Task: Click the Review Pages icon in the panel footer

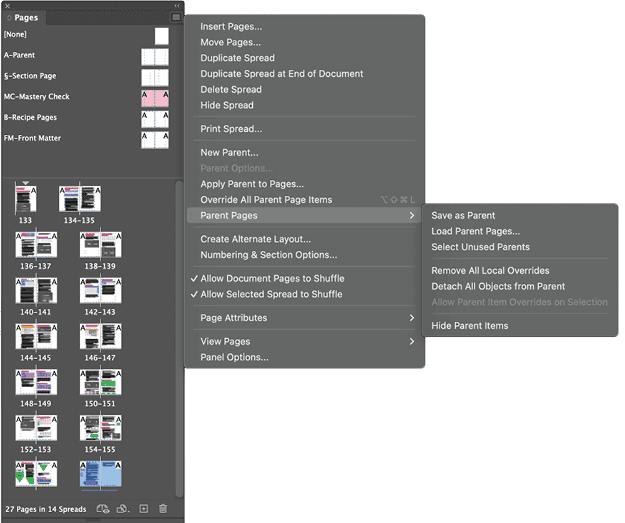Action: [103, 509]
